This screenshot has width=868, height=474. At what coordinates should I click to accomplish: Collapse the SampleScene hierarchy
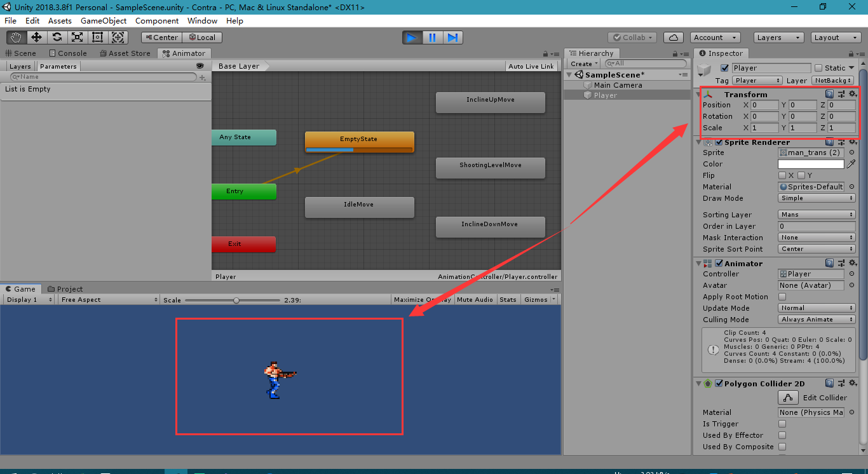pyautogui.click(x=569, y=74)
